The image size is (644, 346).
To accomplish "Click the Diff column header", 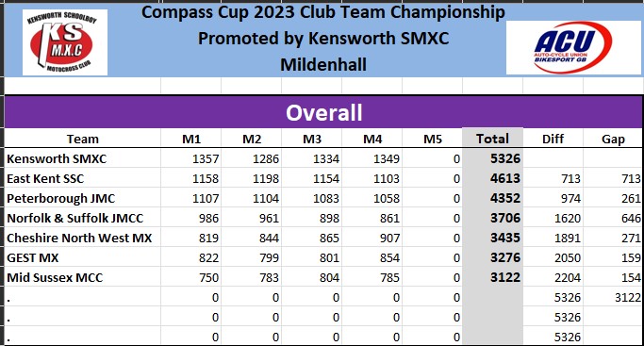I will [553, 139].
